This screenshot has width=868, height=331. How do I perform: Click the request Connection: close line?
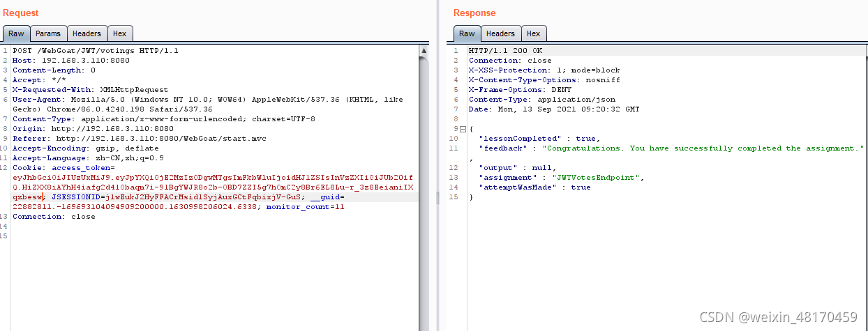tap(54, 217)
